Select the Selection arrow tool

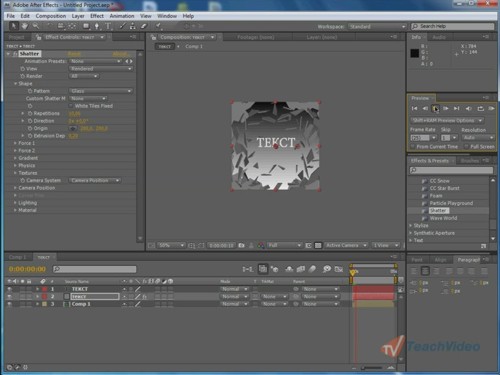(14, 26)
